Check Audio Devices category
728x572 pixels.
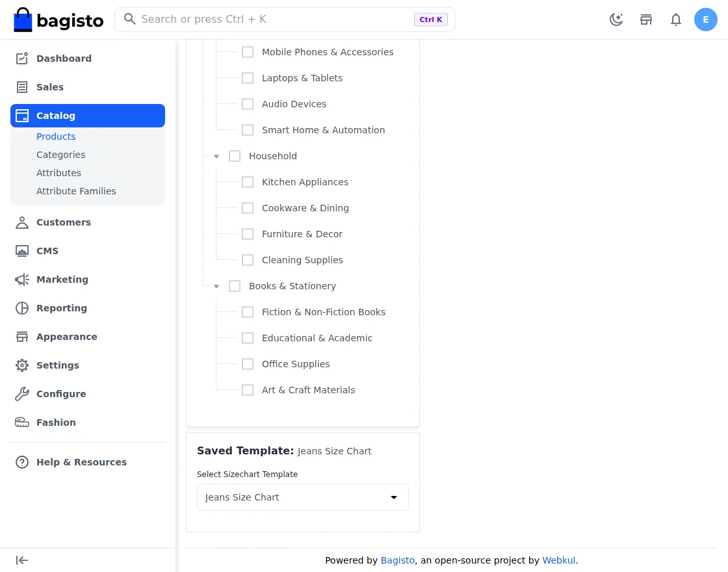click(248, 104)
